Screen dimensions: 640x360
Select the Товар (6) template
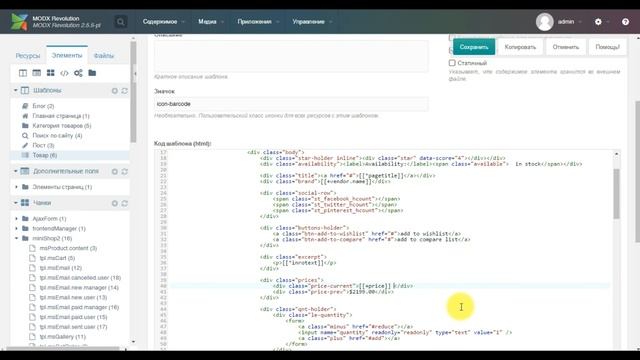pos(44,155)
